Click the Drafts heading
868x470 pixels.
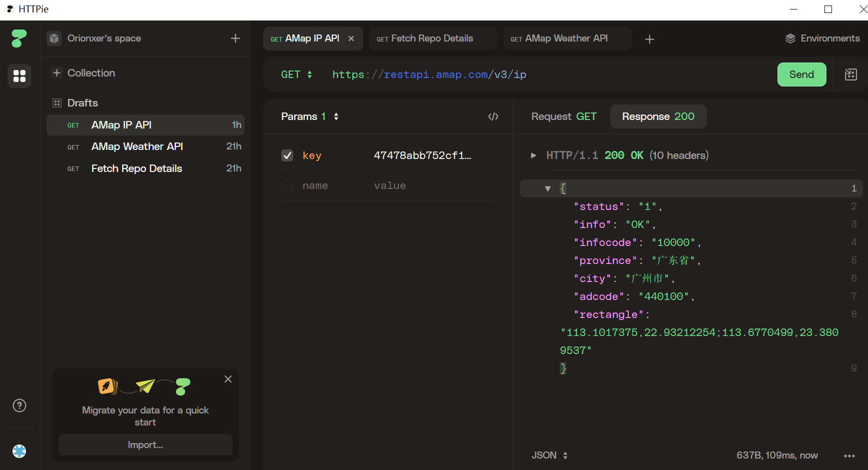83,103
